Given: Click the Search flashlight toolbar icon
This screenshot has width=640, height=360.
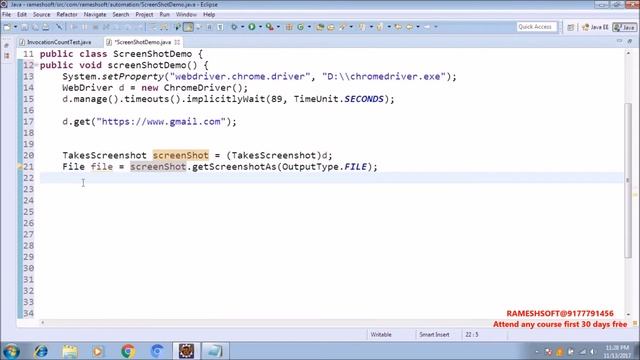Looking at the screenshot, I should [x=342, y=27].
